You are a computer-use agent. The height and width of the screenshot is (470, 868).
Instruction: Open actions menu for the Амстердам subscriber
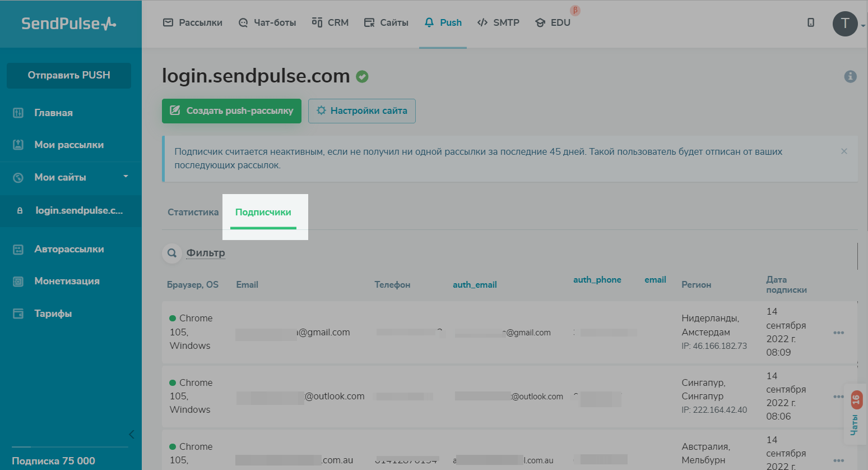click(838, 333)
